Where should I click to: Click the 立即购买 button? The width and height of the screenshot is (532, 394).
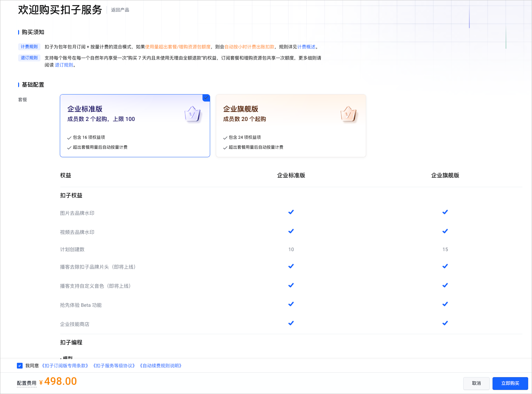pyautogui.click(x=510, y=383)
